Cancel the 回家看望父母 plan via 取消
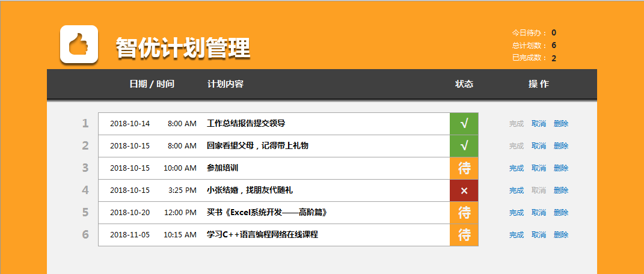The height and width of the screenshot is (274, 644). pyautogui.click(x=538, y=145)
